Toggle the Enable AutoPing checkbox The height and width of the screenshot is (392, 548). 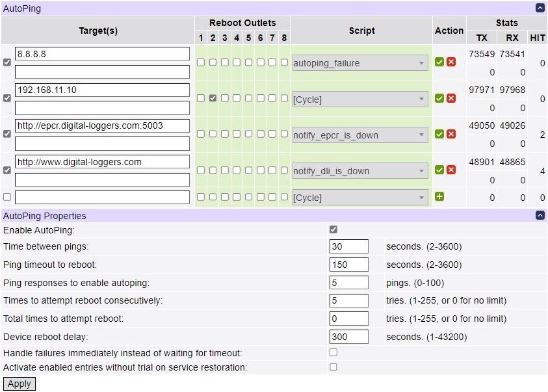pos(333,229)
